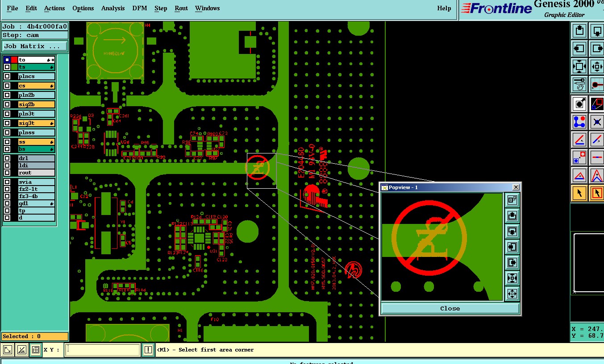This screenshot has width=604, height=364.
Task: Click the red circle and blue square icon
Action: (x=579, y=157)
